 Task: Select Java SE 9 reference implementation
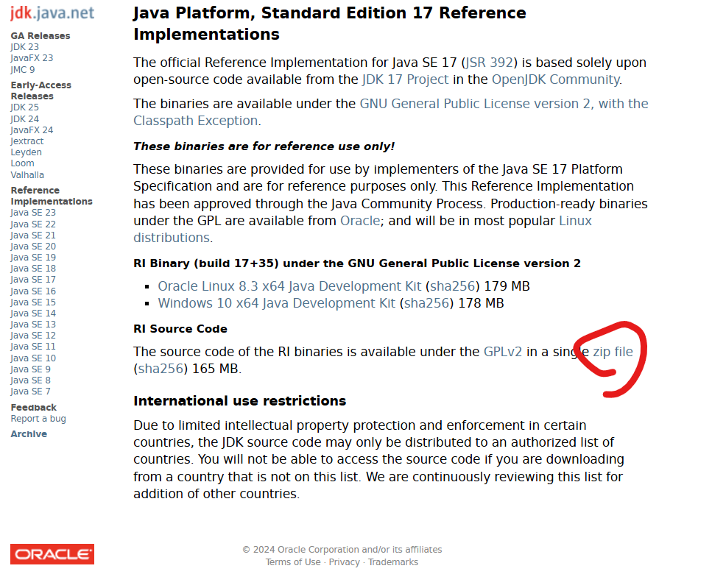click(31, 369)
